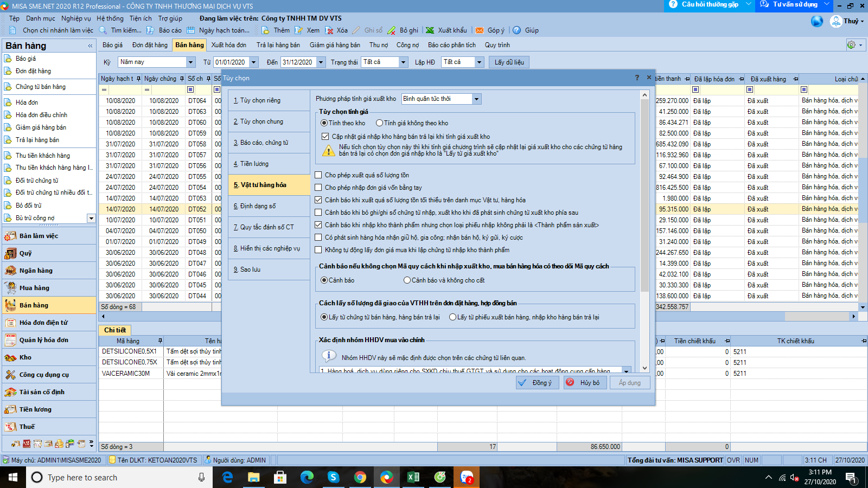Click the Ngày hạch toán calendar icon

191,30
